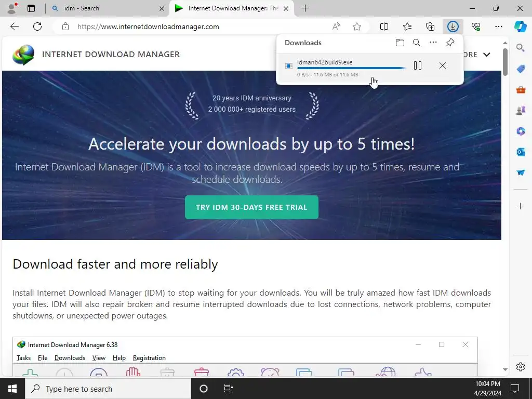This screenshot has width=532, height=399.
Task: Open tab actions menu icon
Action: point(31,8)
